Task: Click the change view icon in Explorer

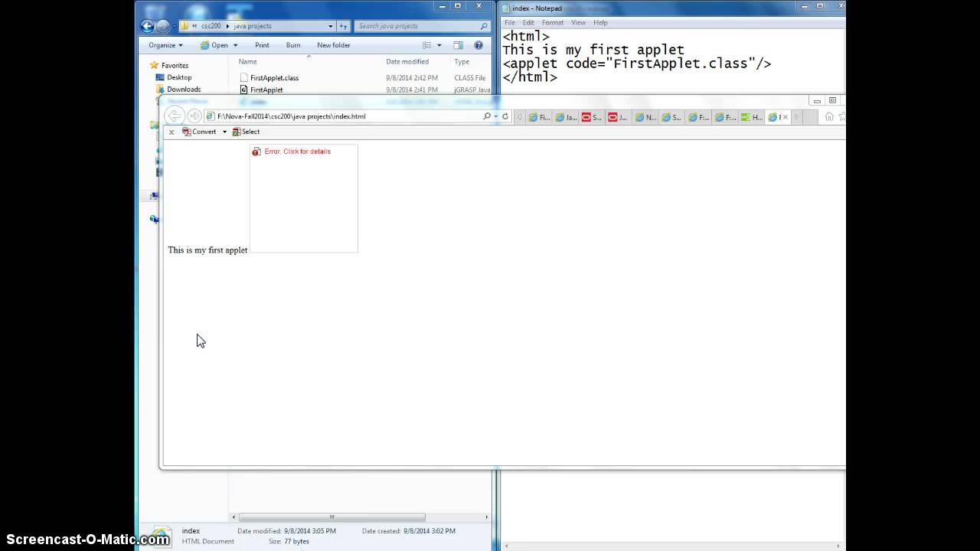Action: point(427,45)
